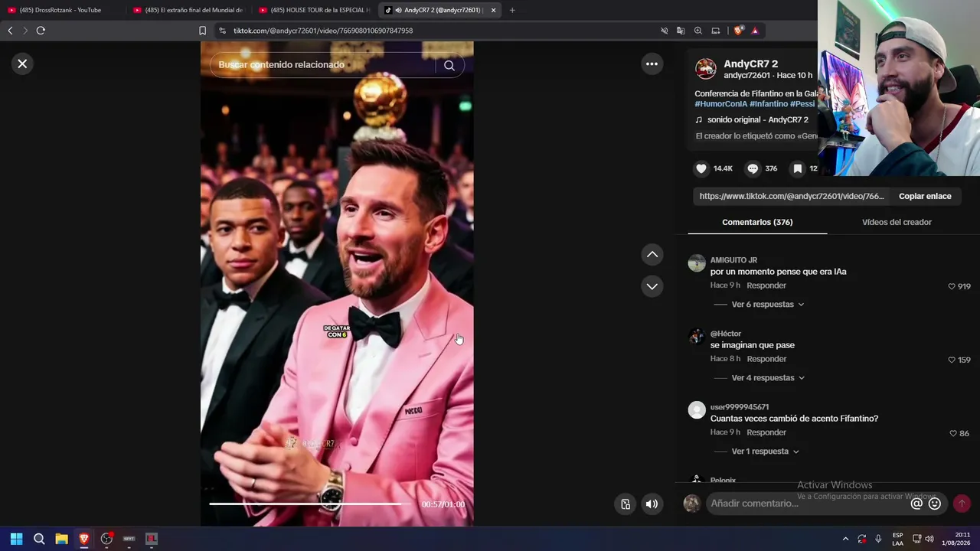Click the Brave Rewards triangle icon

pyautogui.click(x=755, y=31)
